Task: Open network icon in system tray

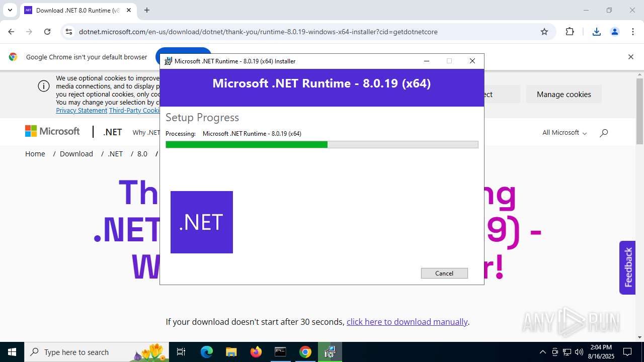Action: (x=567, y=352)
